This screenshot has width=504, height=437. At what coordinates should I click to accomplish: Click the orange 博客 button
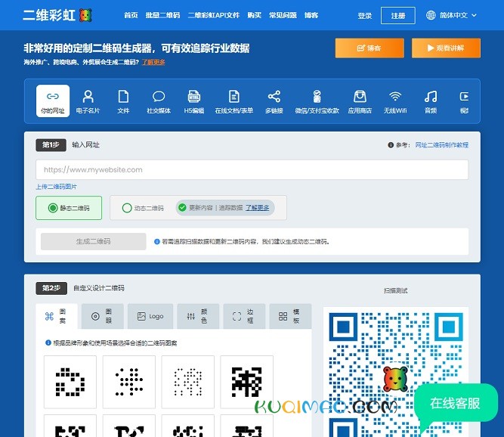tap(369, 48)
